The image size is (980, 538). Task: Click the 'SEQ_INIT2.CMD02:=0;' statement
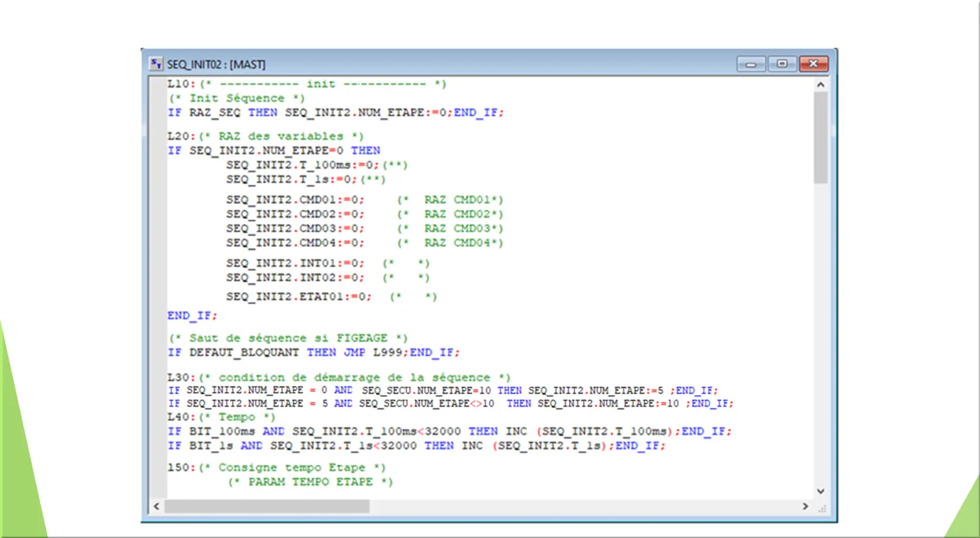click(x=295, y=215)
